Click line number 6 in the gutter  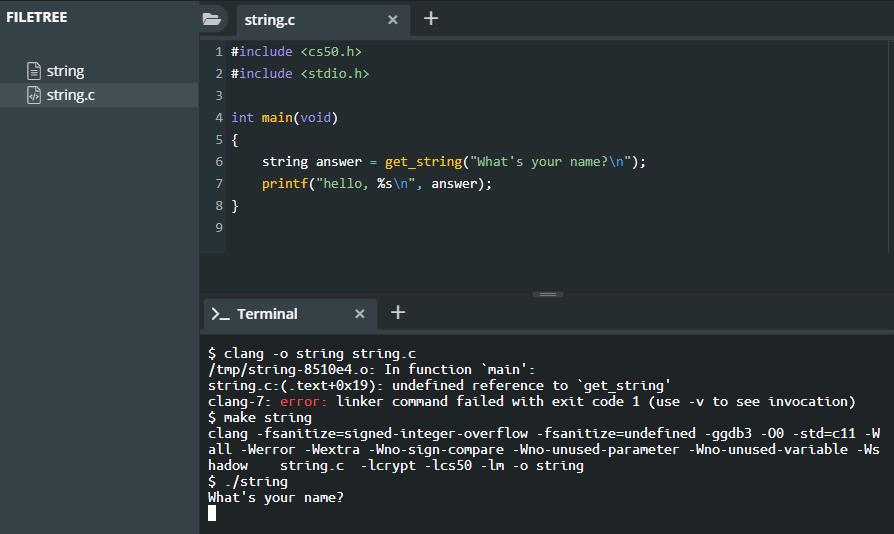tap(218, 161)
